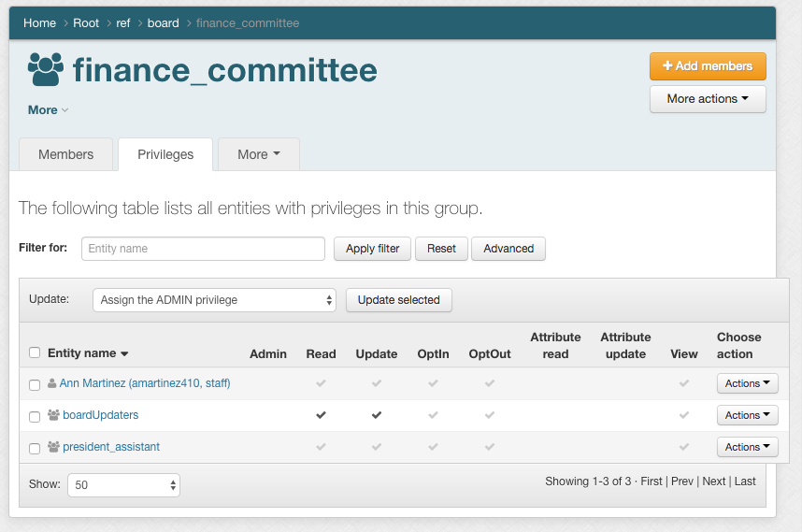Click boardUpdaters Update privilege checkmark
The width and height of the screenshot is (802, 532).
click(377, 415)
